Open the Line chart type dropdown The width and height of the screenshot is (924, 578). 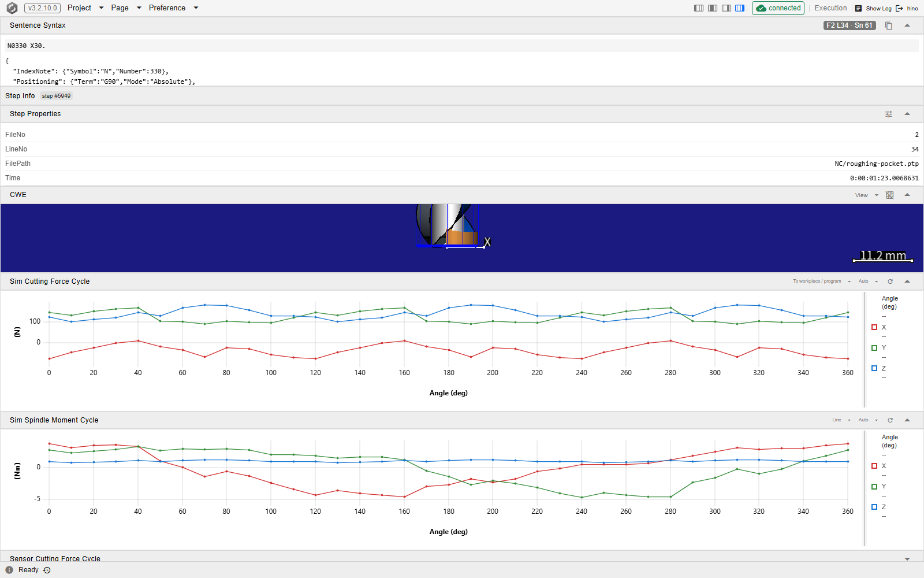[x=841, y=420]
